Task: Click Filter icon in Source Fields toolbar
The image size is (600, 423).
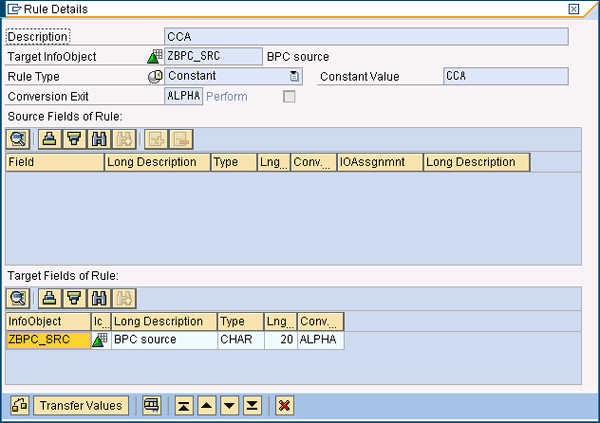Action: click(73, 139)
